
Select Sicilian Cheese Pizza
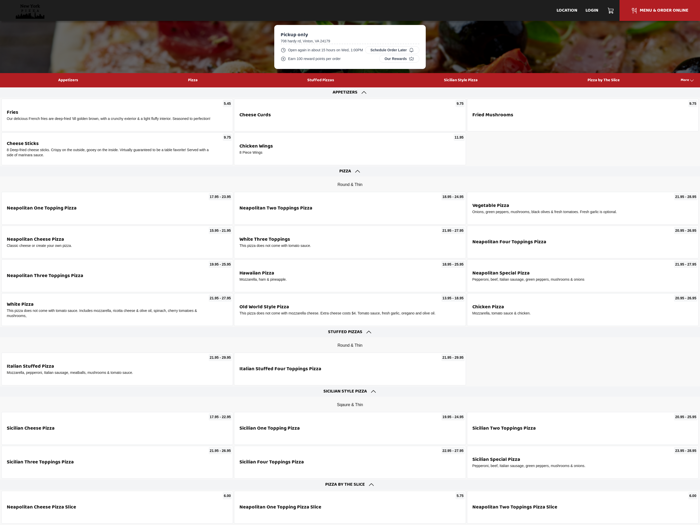pyautogui.click(x=117, y=429)
